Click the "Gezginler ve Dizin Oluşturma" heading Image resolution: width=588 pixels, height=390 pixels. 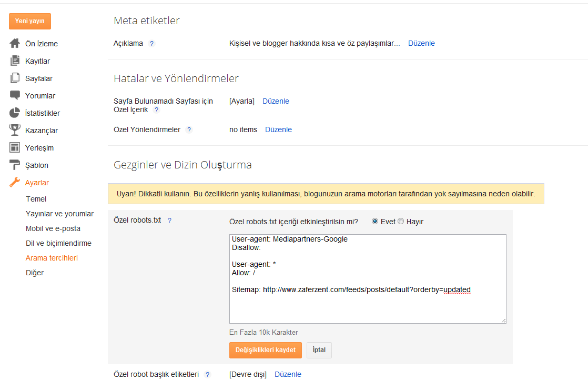tap(183, 165)
